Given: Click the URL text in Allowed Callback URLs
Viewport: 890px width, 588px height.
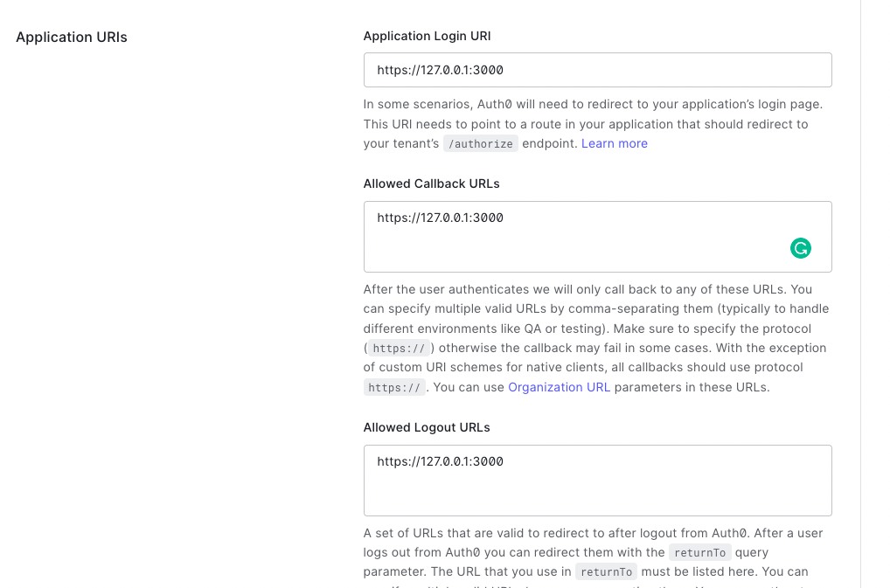Looking at the screenshot, I should click(440, 218).
